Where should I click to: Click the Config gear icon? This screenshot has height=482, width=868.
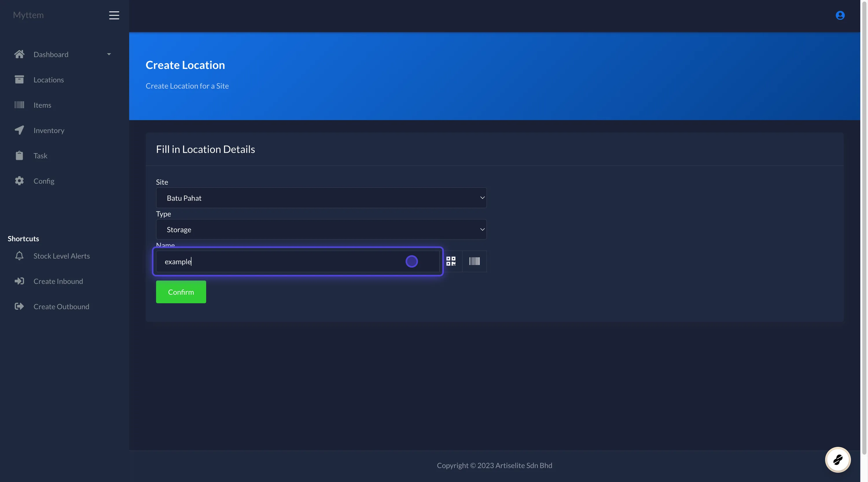pos(19,181)
